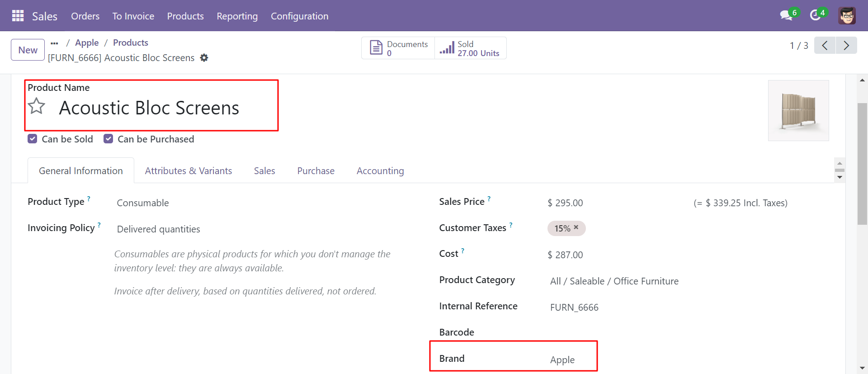Go to previous record arrow

(x=825, y=45)
